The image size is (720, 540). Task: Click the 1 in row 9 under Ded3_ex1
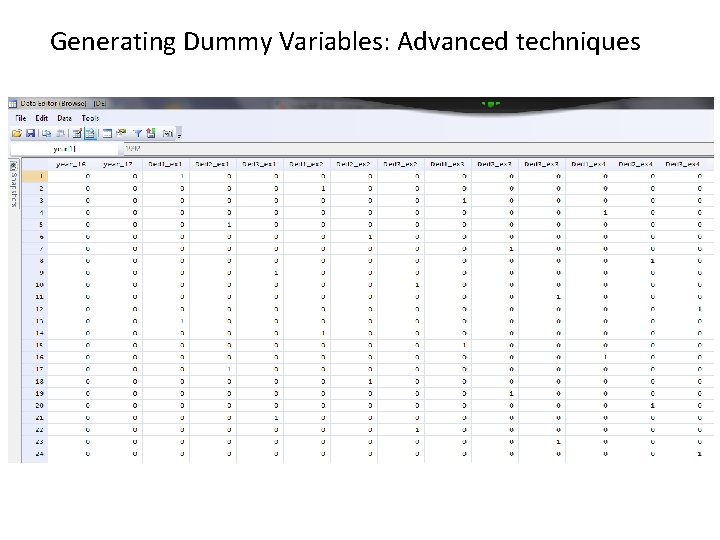coord(276,273)
